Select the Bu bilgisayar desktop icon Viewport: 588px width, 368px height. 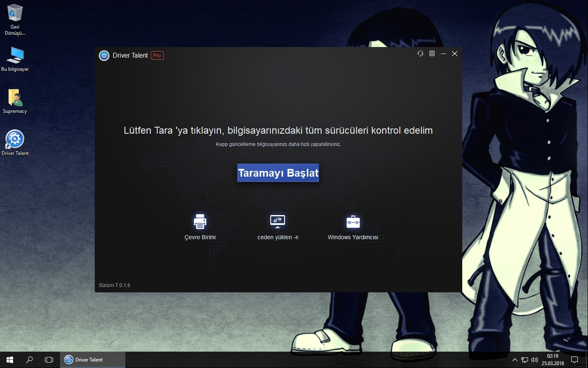pyautogui.click(x=15, y=59)
